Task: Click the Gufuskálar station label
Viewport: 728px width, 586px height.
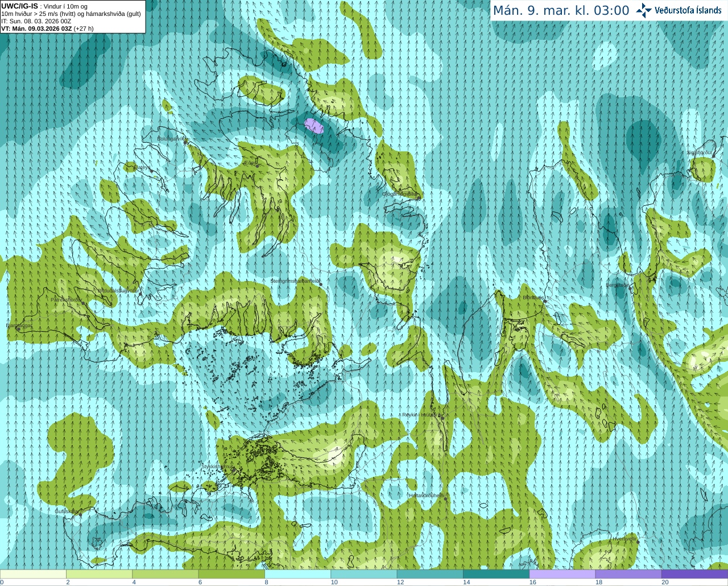Action: pyautogui.click(x=67, y=511)
